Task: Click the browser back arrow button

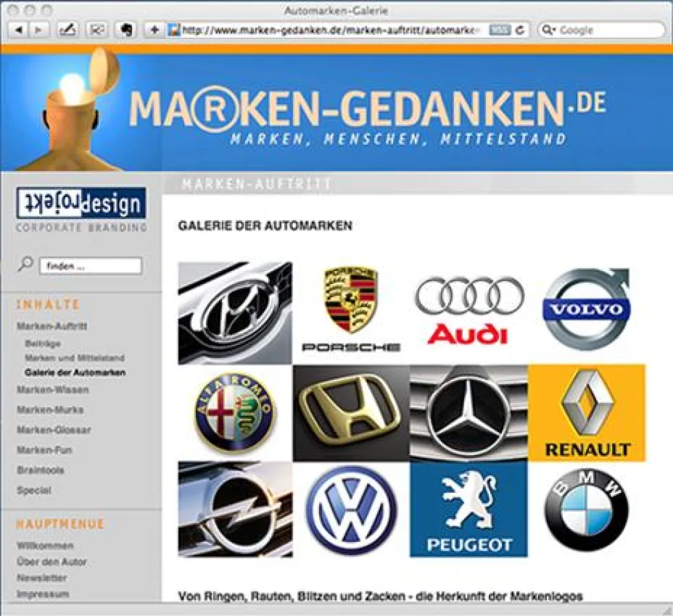Action: 18,30
